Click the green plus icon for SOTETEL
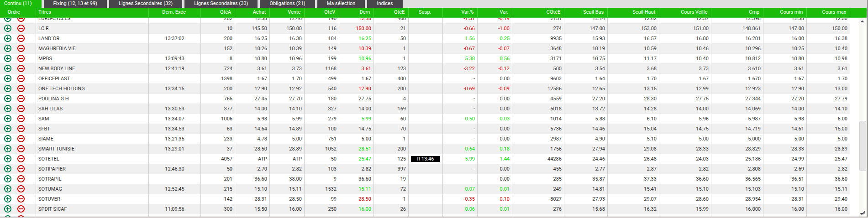 8,159
